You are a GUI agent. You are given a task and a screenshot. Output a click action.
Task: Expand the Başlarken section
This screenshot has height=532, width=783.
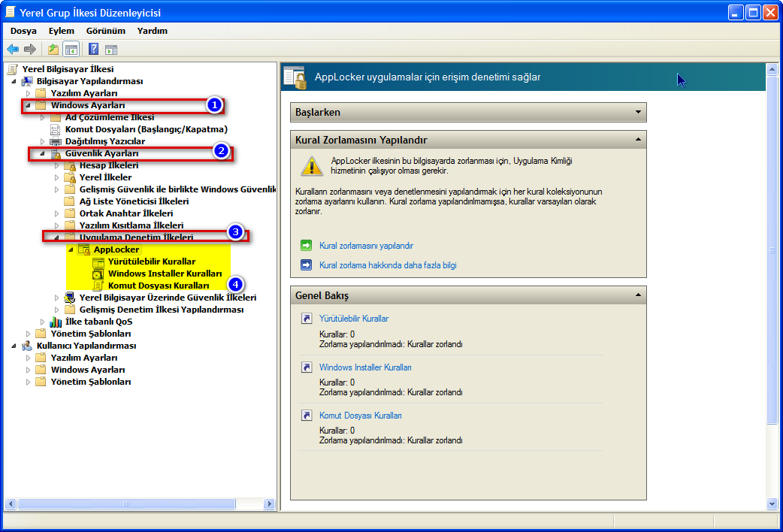638,112
